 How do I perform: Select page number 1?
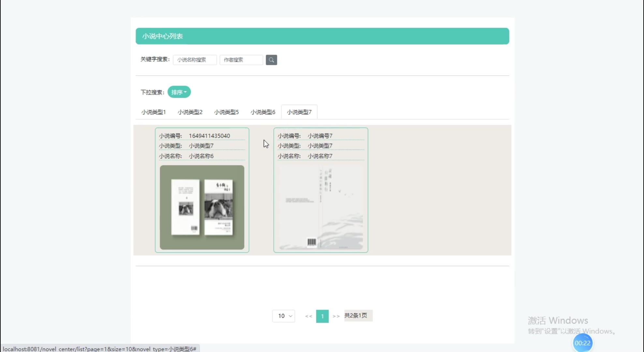(322, 316)
